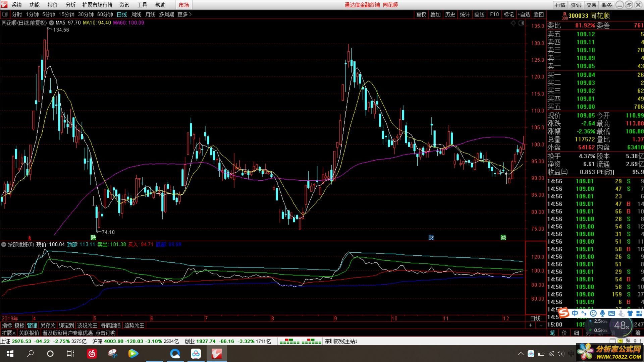Screen dimensions: 644x362
Task: Open the 扩展市场行情 menu
Action: coord(98,5)
